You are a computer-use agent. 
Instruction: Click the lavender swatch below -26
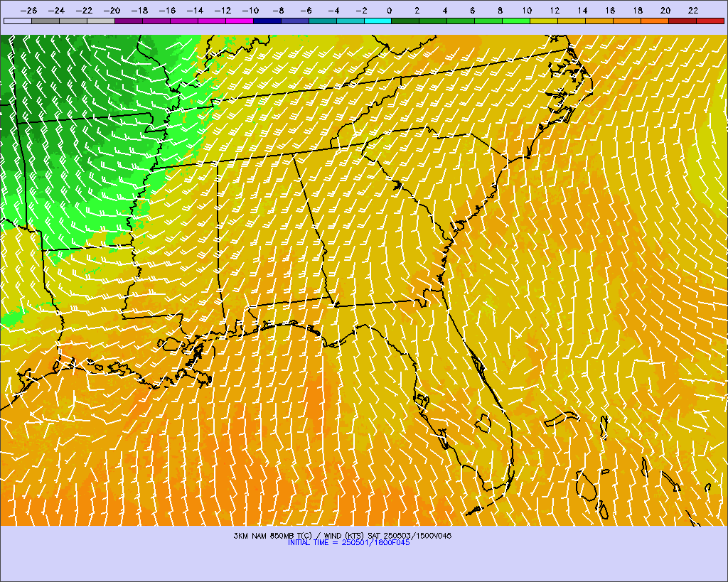point(18,21)
